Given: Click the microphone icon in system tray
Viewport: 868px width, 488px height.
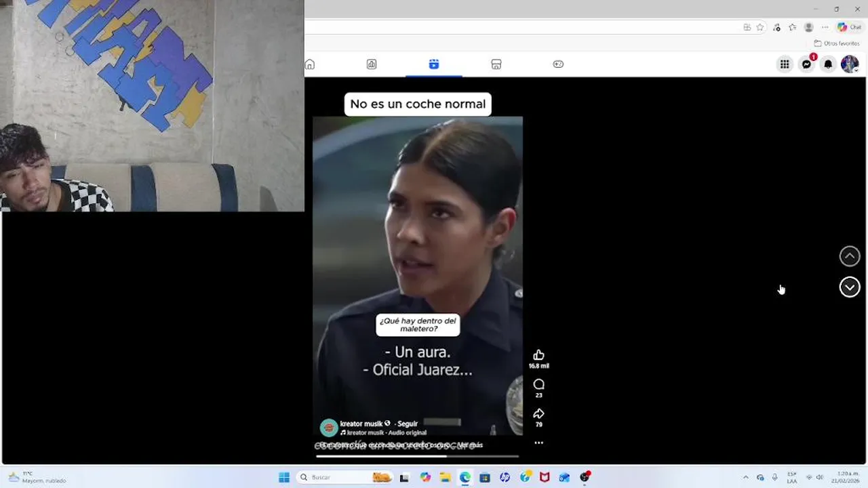Looking at the screenshot, I should pyautogui.click(x=774, y=477).
